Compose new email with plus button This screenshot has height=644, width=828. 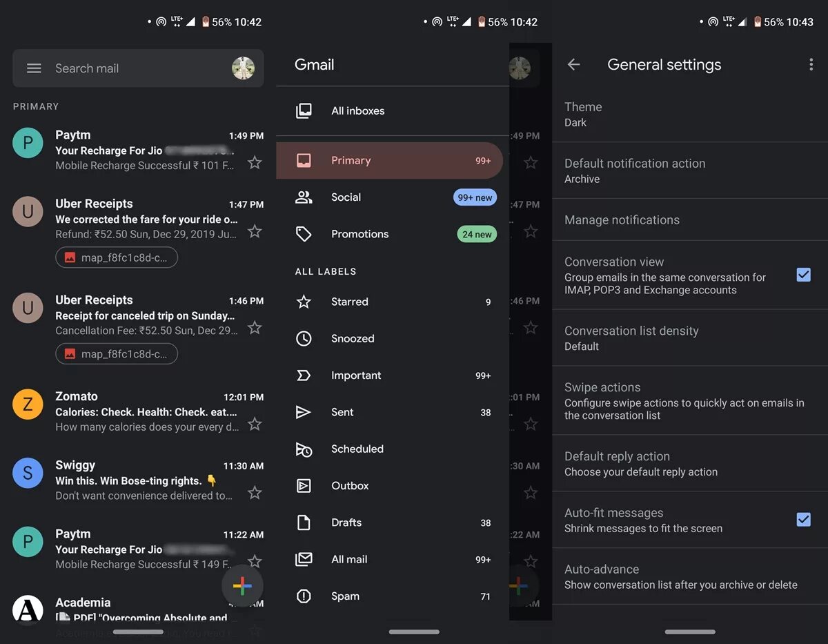point(242,586)
